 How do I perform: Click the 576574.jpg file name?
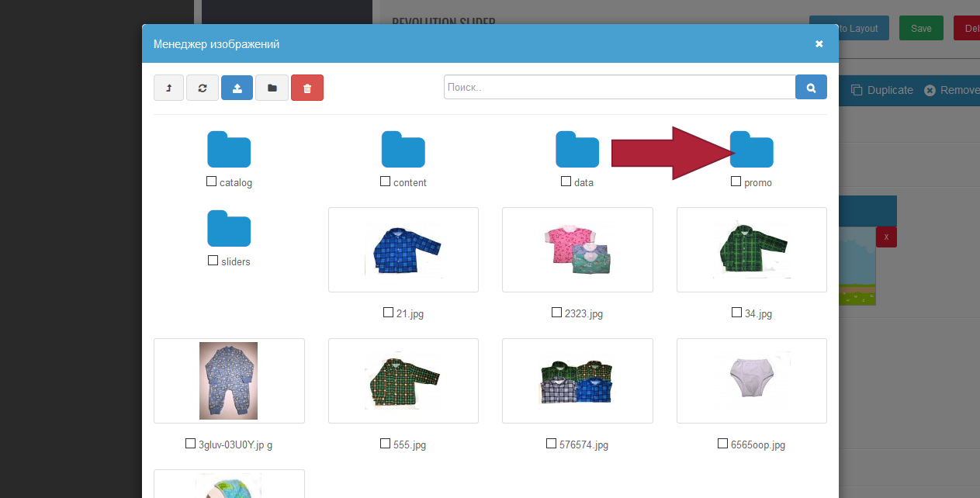[583, 445]
